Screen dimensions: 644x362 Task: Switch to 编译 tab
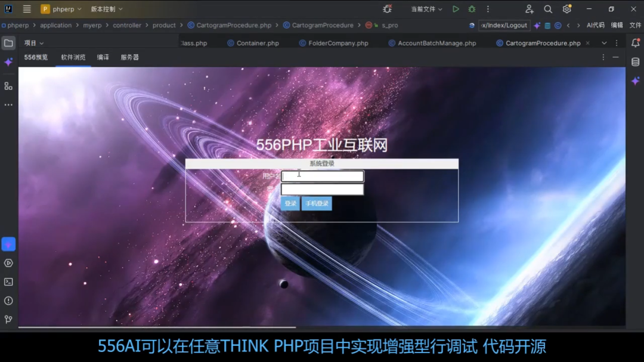tap(103, 57)
